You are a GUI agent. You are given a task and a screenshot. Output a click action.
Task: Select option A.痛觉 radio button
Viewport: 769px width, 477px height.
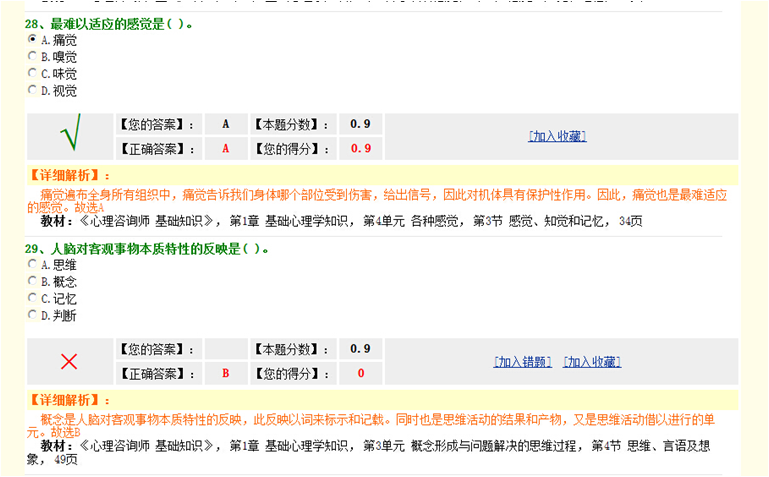(x=33, y=39)
